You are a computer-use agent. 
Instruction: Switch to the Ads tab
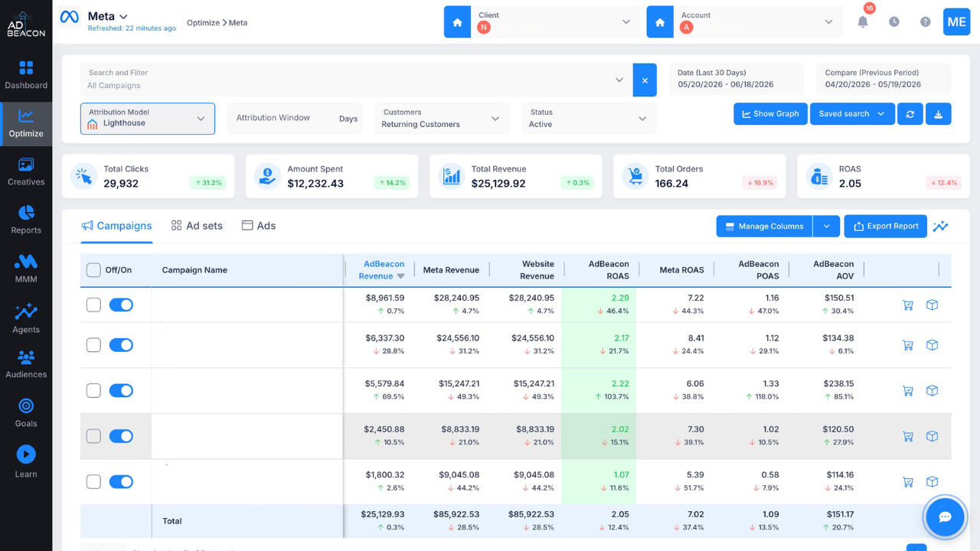[x=259, y=226]
